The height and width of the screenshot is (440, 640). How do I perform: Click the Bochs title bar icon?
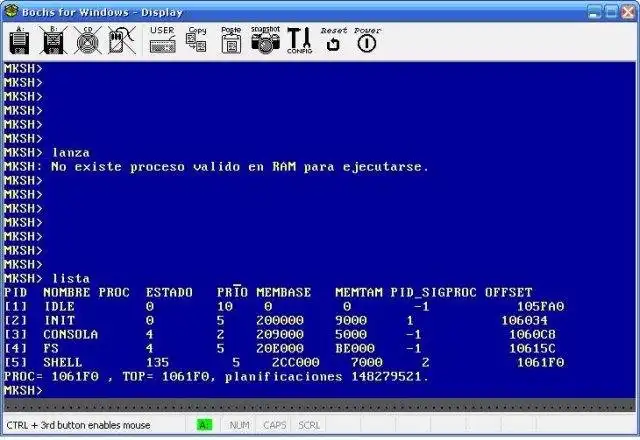[x=11, y=11]
